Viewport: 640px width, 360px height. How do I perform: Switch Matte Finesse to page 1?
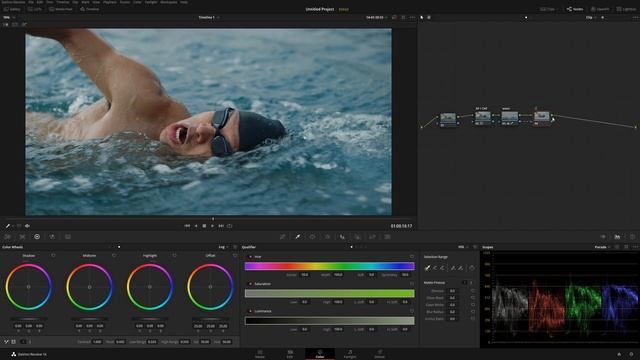coord(464,282)
